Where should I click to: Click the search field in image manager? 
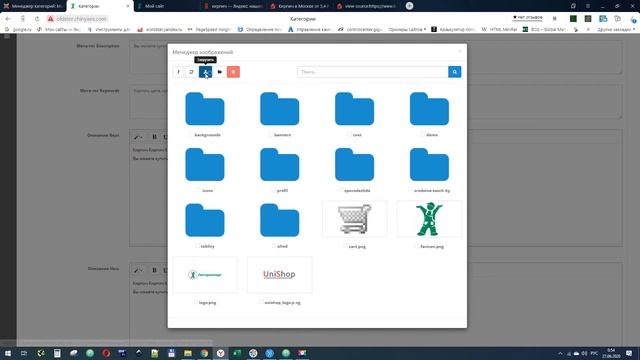point(373,72)
